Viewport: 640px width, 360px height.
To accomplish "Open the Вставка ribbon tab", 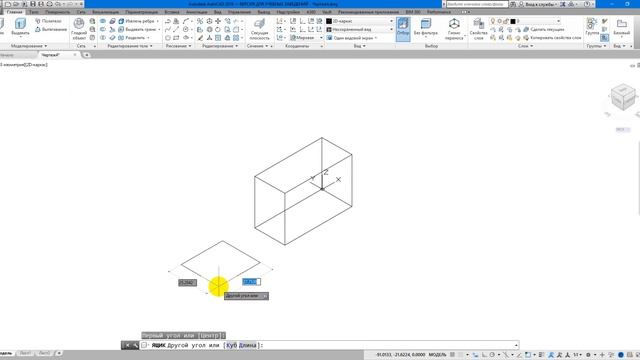I will (x=172, y=12).
